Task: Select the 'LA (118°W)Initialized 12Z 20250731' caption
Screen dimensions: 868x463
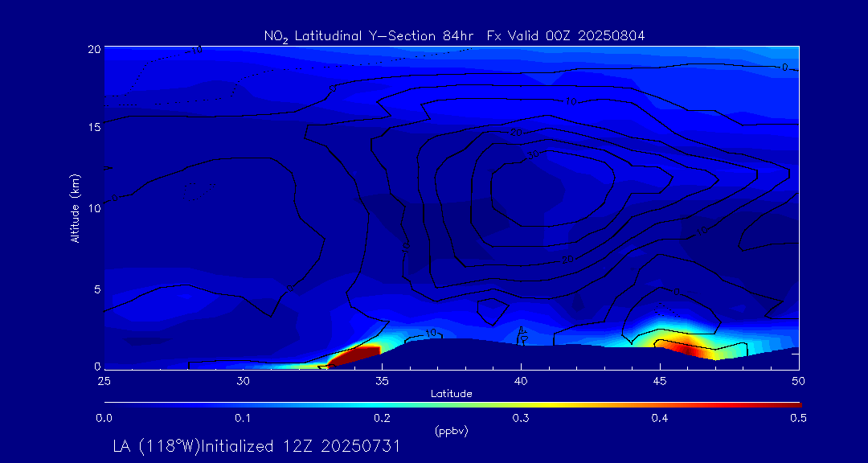Action: coord(256,446)
